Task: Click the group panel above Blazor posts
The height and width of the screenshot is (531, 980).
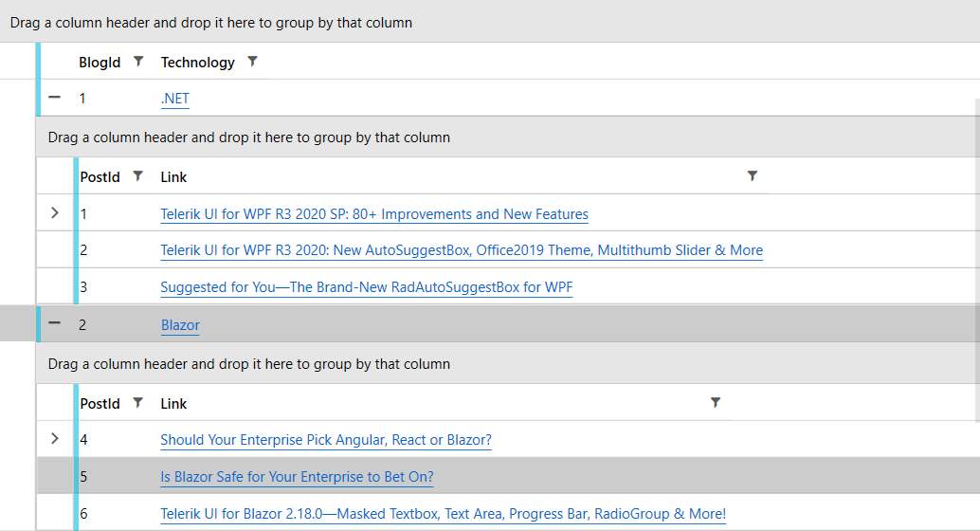Action: tap(248, 364)
